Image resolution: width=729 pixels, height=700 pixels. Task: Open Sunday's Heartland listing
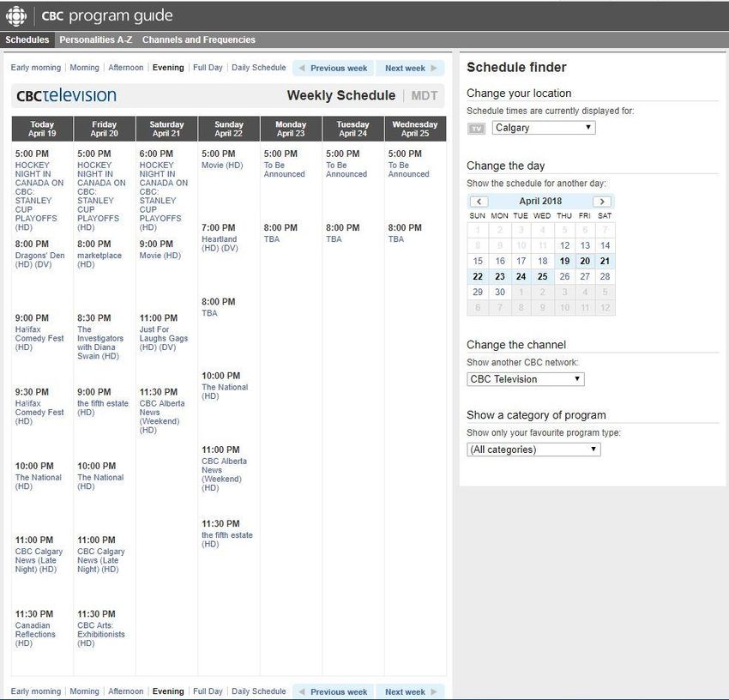[220, 244]
